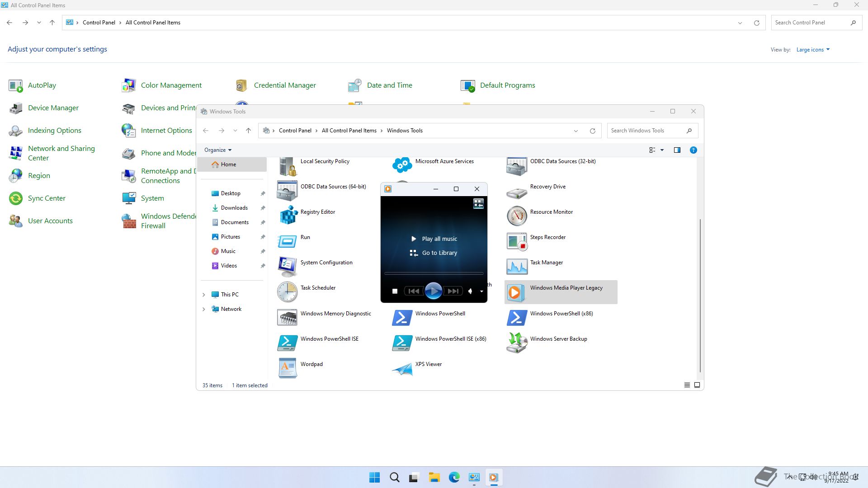Switch Windows Tools to details view

(687, 385)
